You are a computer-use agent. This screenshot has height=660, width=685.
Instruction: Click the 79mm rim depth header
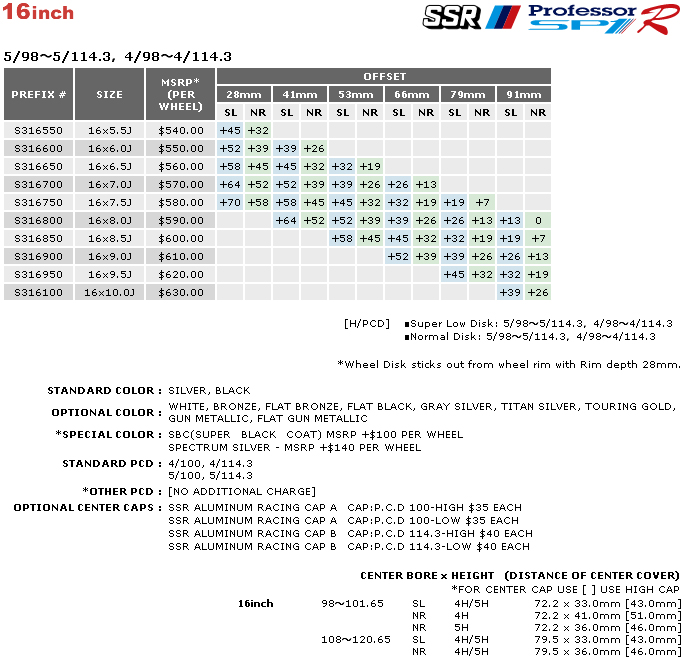pyautogui.click(x=467, y=94)
